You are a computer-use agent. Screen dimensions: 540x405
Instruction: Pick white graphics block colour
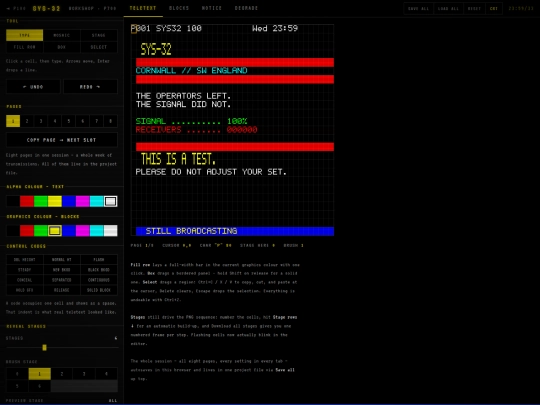coord(111,231)
